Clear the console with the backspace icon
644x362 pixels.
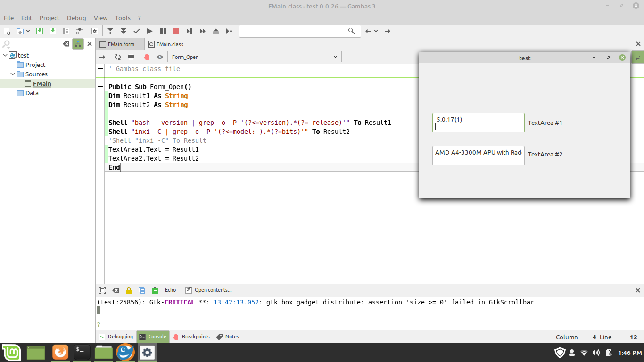[x=116, y=290]
